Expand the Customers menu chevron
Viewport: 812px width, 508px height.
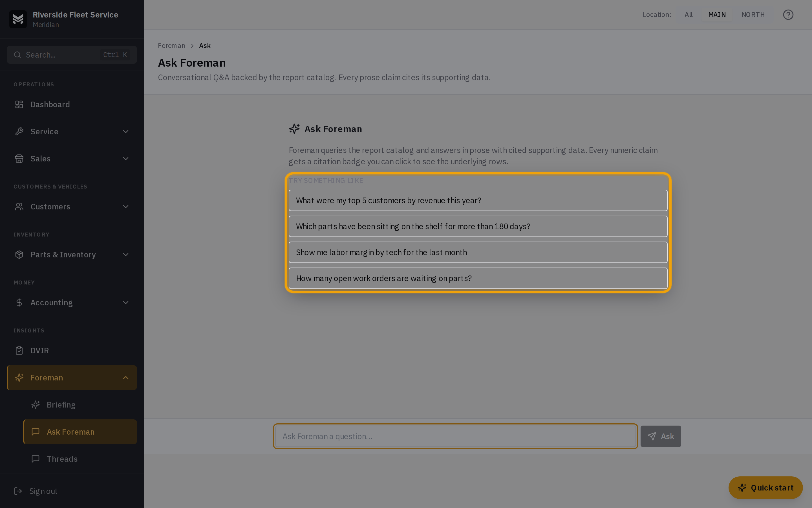pos(126,207)
